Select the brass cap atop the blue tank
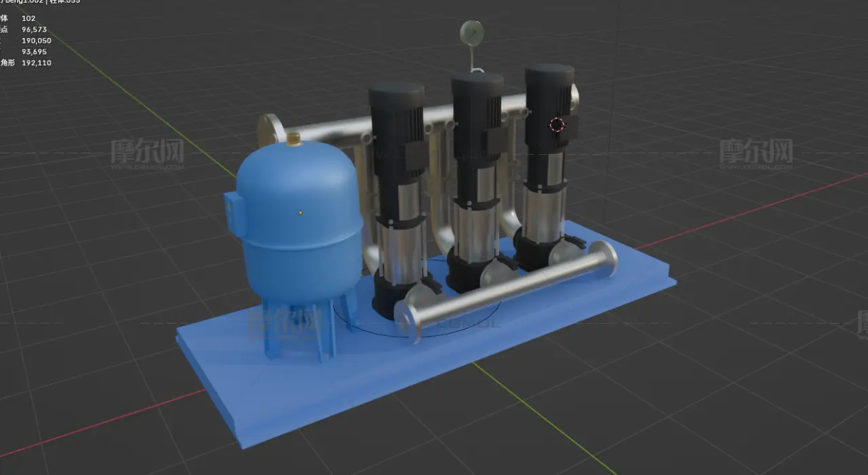 pos(294,139)
